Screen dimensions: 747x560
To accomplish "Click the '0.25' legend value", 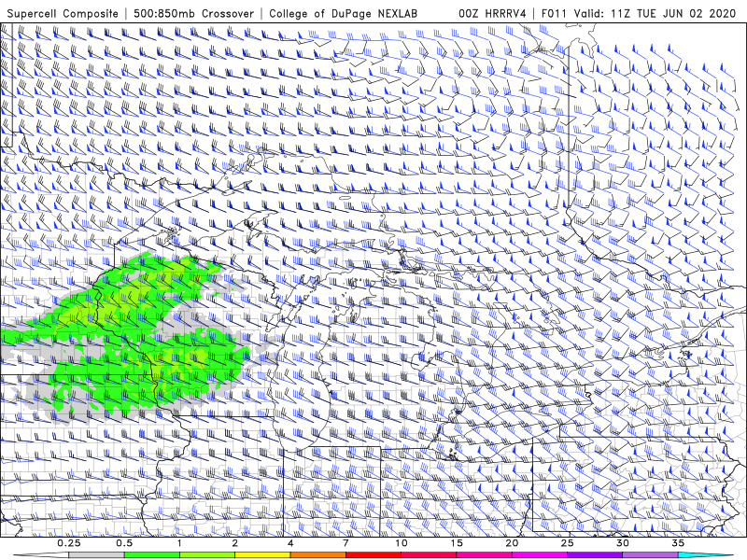I will tap(68, 543).
